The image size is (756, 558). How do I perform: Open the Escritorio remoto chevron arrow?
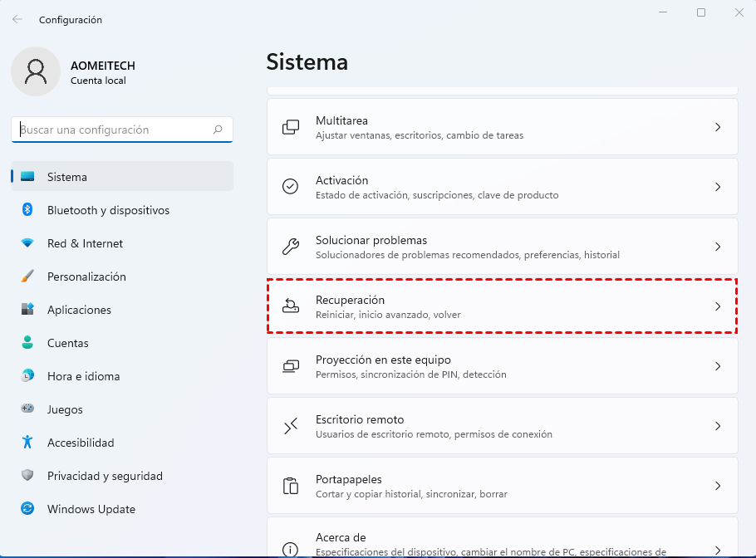718,426
